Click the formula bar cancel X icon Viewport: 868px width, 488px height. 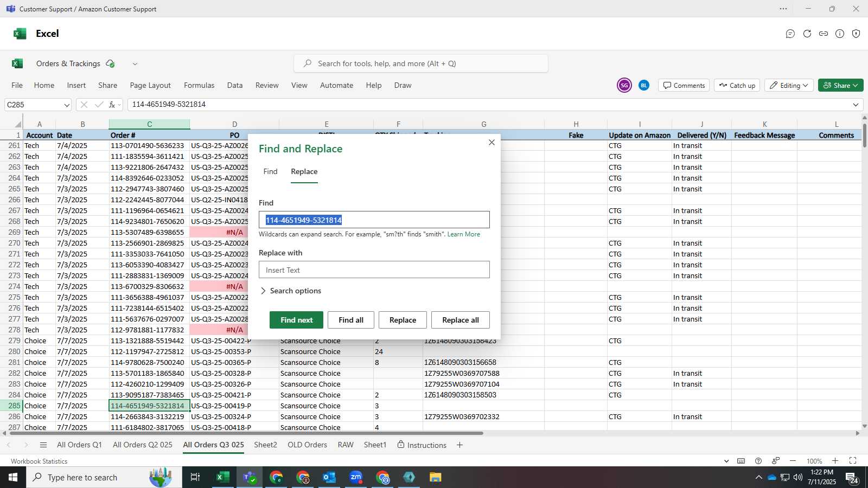84,105
